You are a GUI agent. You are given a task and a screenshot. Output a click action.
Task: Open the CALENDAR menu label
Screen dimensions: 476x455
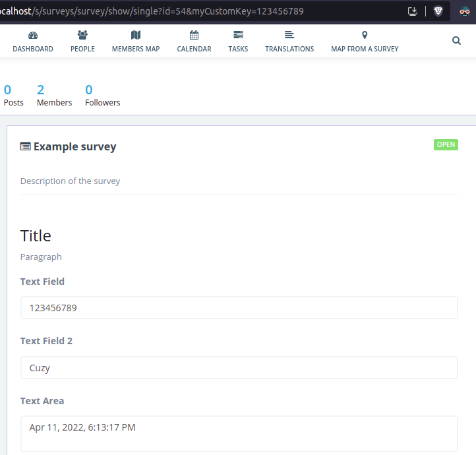194,49
